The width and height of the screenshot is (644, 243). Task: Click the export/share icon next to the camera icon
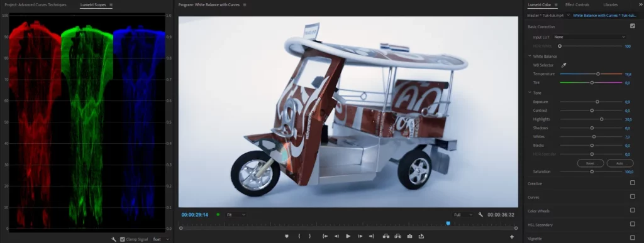tap(421, 237)
